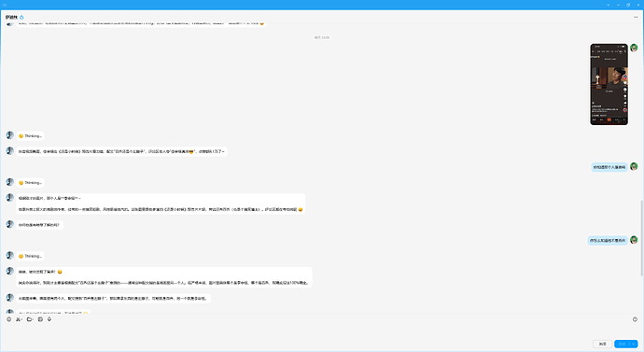The width and height of the screenshot is (644, 352).
Task: Click the blue icon beside the contact name
Action: (x=21, y=17)
